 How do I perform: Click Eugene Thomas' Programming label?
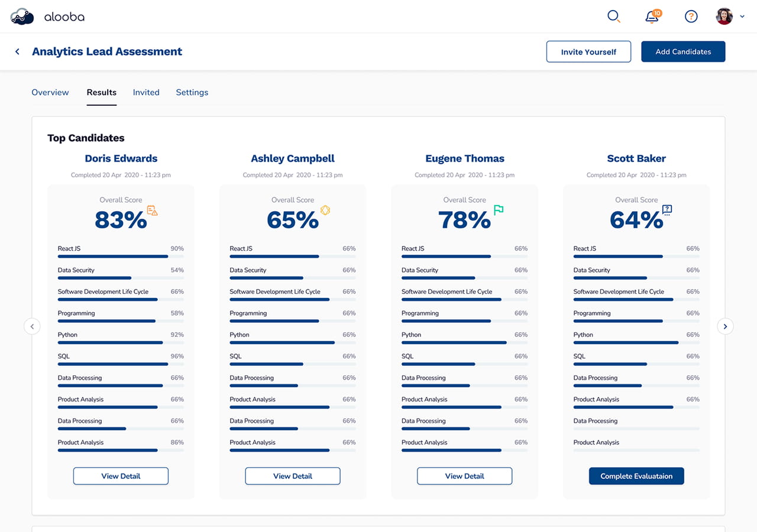click(x=420, y=313)
